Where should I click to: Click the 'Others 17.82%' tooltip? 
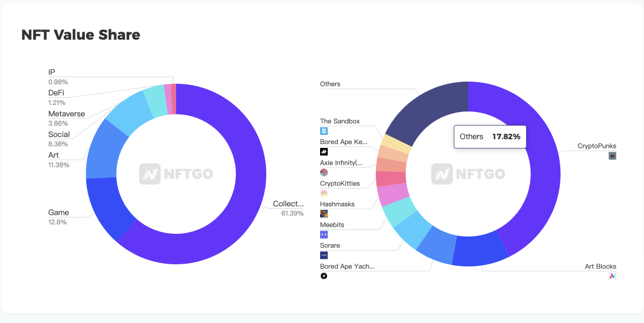490,137
